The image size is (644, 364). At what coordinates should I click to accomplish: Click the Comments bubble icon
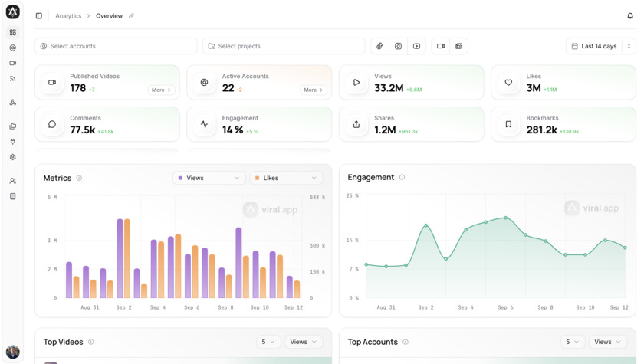pos(52,124)
